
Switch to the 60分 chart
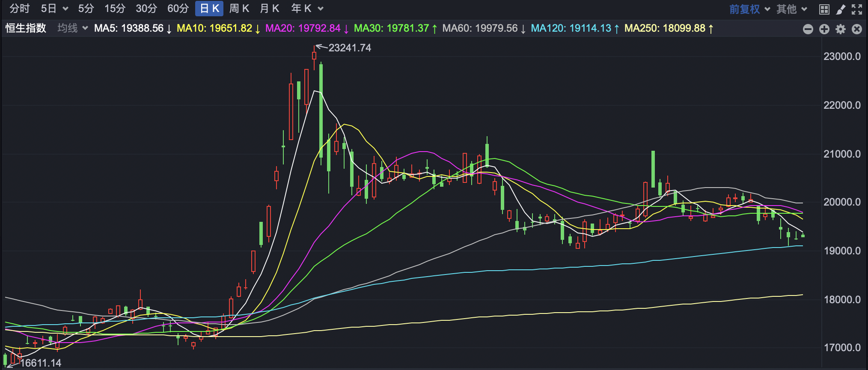click(x=178, y=9)
